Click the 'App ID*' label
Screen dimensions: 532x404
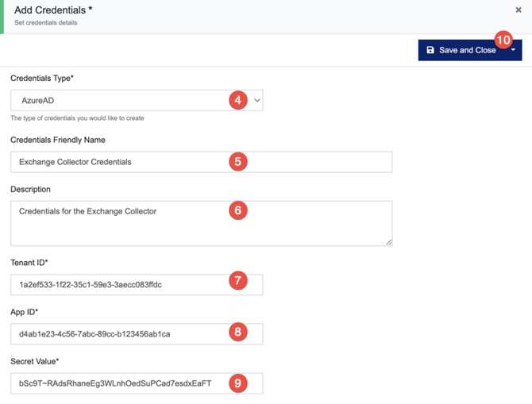(24, 312)
